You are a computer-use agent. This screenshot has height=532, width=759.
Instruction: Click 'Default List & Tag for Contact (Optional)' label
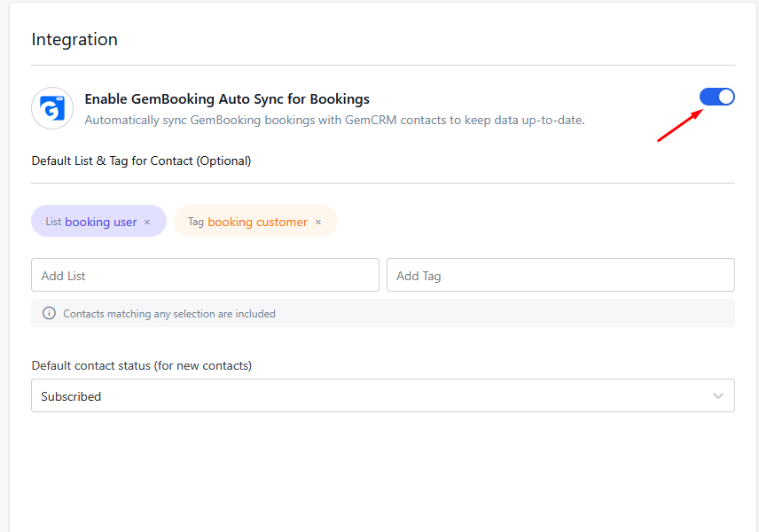pos(141,160)
